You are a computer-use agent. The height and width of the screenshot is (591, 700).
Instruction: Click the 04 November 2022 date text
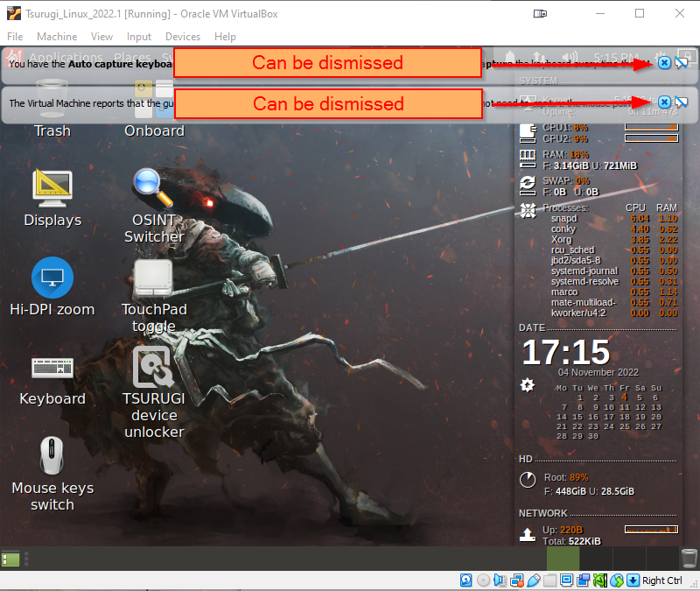(598, 372)
